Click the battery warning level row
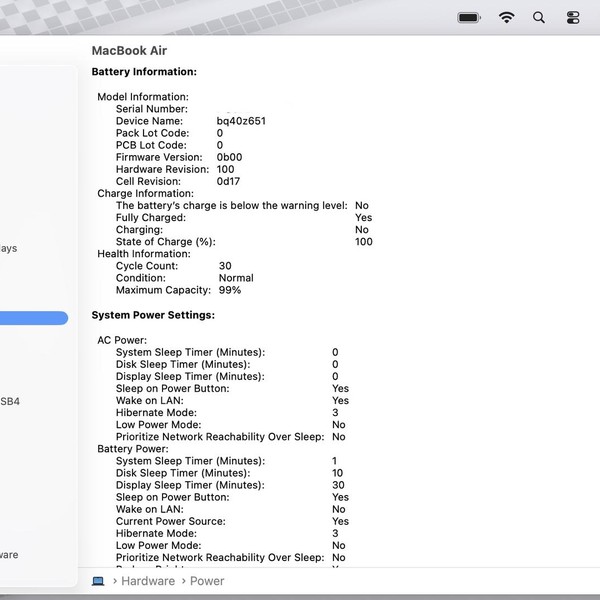600x600 pixels. point(242,205)
